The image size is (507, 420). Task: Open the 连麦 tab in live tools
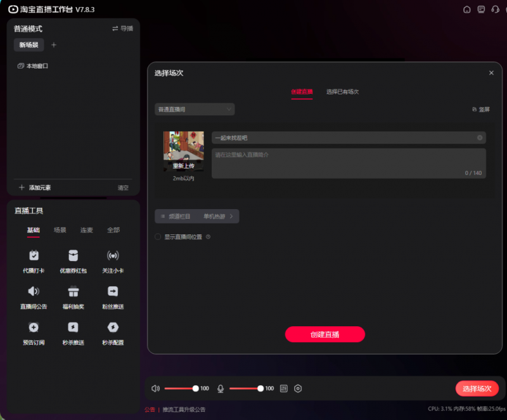86,230
